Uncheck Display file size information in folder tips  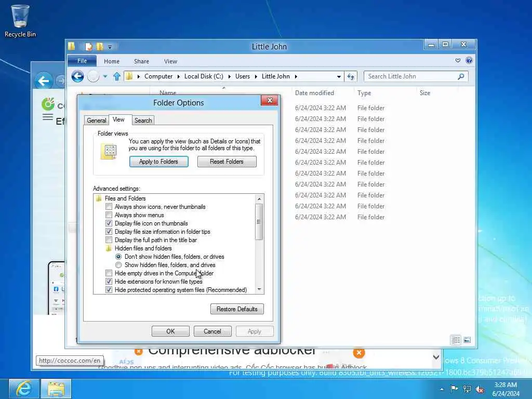point(109,231)
